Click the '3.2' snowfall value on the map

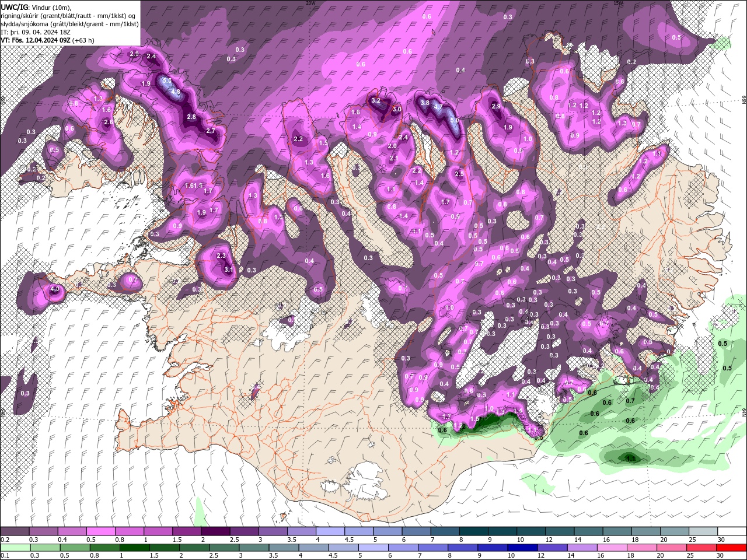pyautogui.click(x=376, y=100)
